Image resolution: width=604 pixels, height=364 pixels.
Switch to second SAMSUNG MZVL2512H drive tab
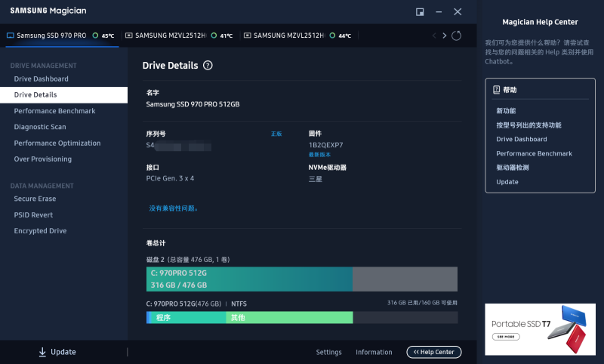(x=298, y=35)
